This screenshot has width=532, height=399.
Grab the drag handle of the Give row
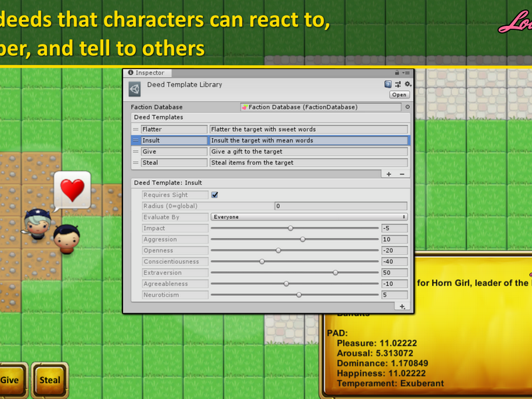click(136, 152)
